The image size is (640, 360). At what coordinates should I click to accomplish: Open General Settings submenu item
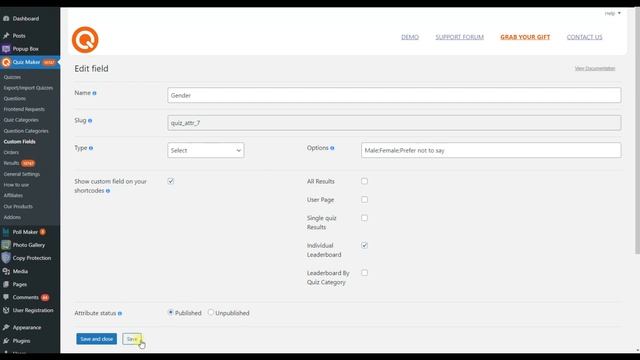pyautogui.click(x=22, y=174)
